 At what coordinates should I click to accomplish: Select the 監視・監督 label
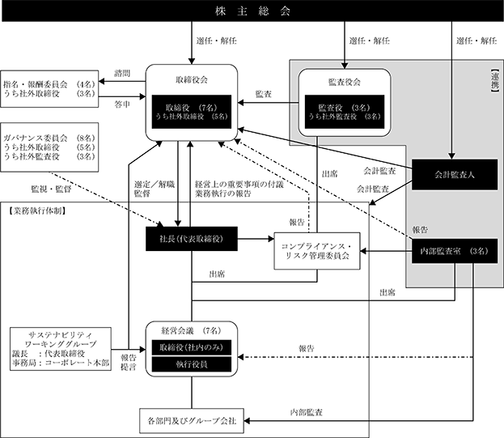click(x=51, y=189)
